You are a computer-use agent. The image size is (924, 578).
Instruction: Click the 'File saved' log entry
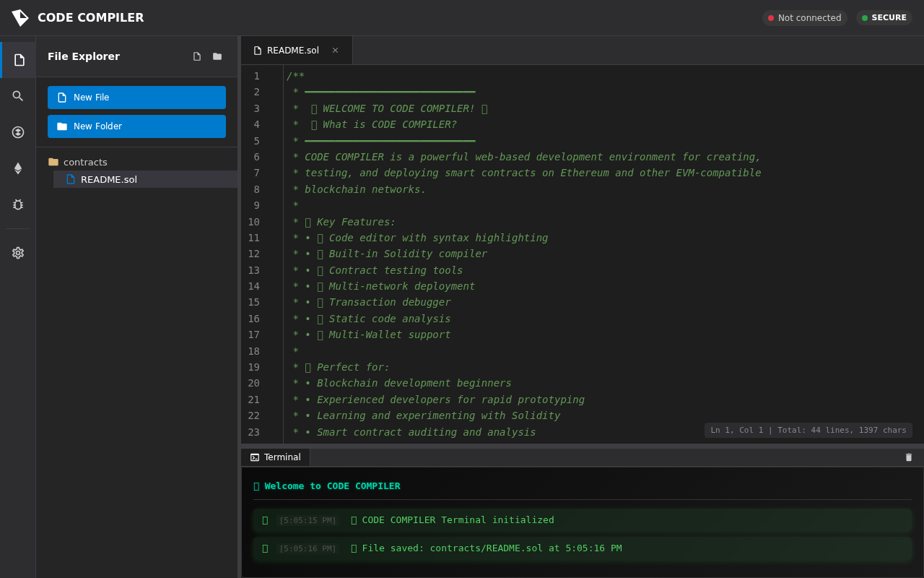(x=583, y=548)
